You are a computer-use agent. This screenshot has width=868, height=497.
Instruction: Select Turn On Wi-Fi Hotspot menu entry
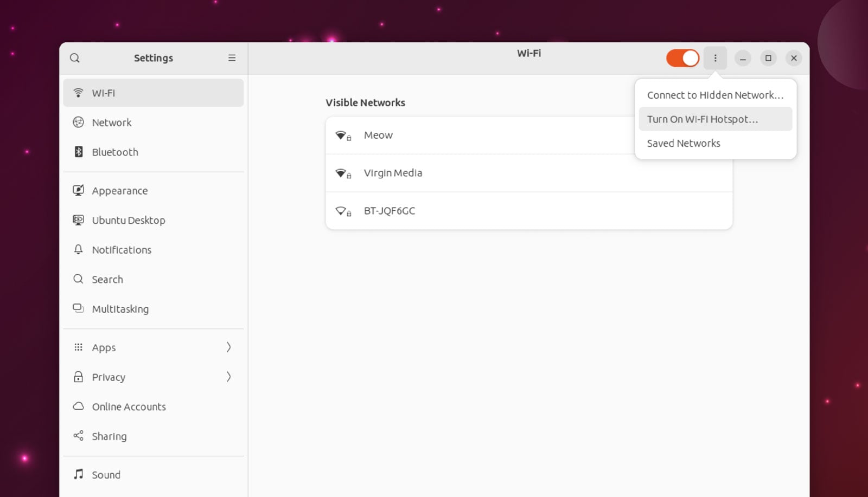click(x=715, y=119)
